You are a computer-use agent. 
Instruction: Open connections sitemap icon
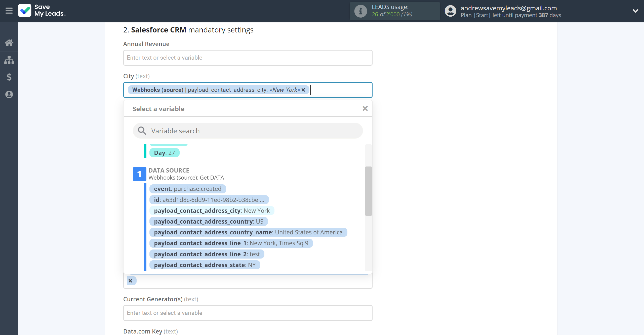(x=9, y=60)
